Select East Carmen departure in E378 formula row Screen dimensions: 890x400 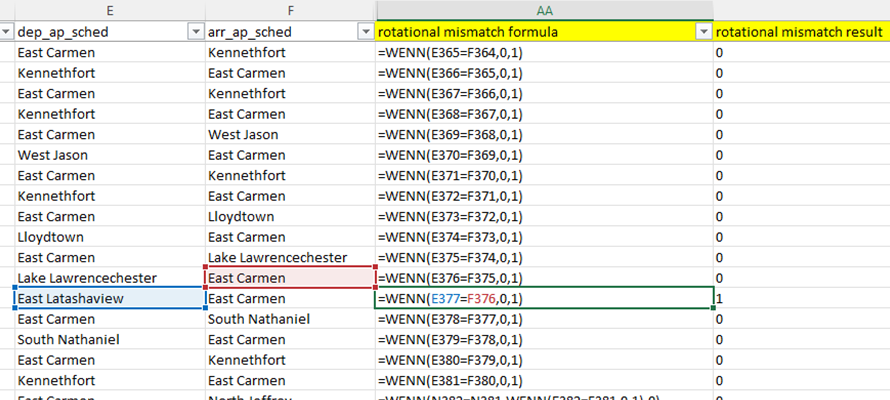click(110, 319)
